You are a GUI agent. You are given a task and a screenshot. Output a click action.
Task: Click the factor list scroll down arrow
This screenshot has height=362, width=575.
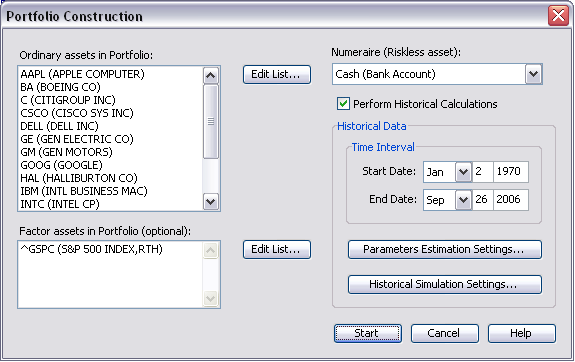pyautogui.click(x=210, y=298)
